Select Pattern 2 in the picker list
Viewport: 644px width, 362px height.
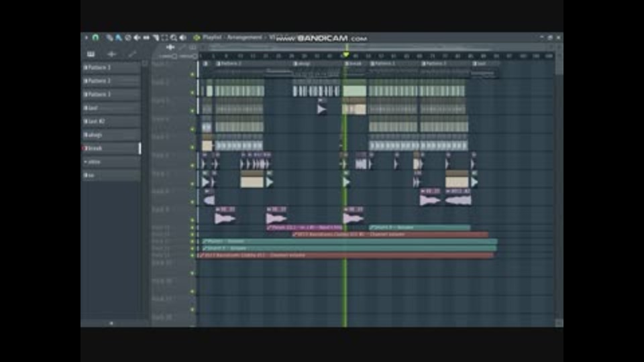click(111, 81)
